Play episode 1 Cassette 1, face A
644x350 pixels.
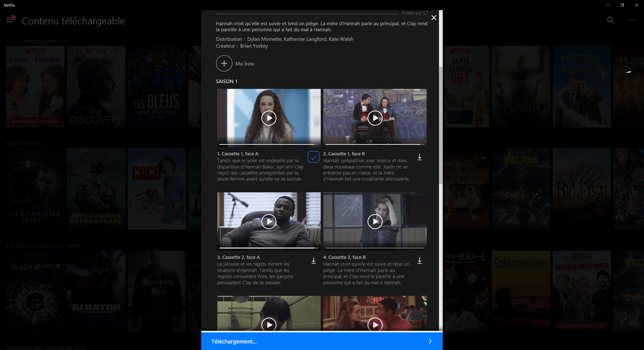point(269,118)
